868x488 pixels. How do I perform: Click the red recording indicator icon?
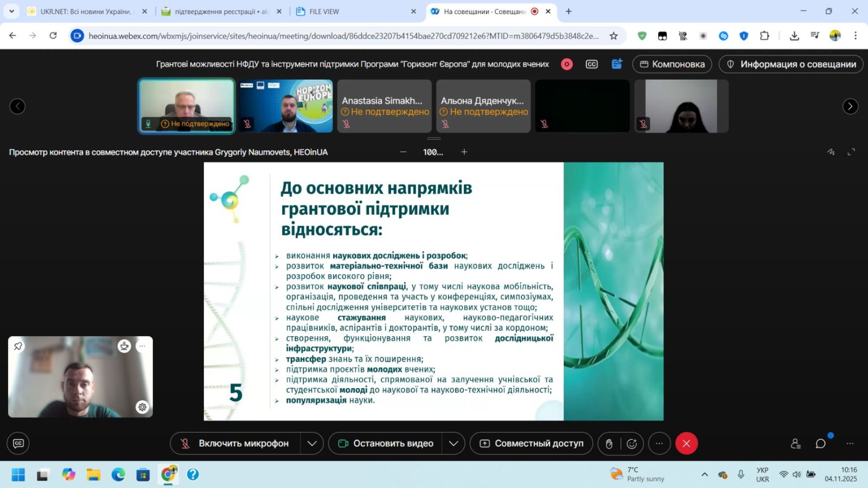(567, 64)
